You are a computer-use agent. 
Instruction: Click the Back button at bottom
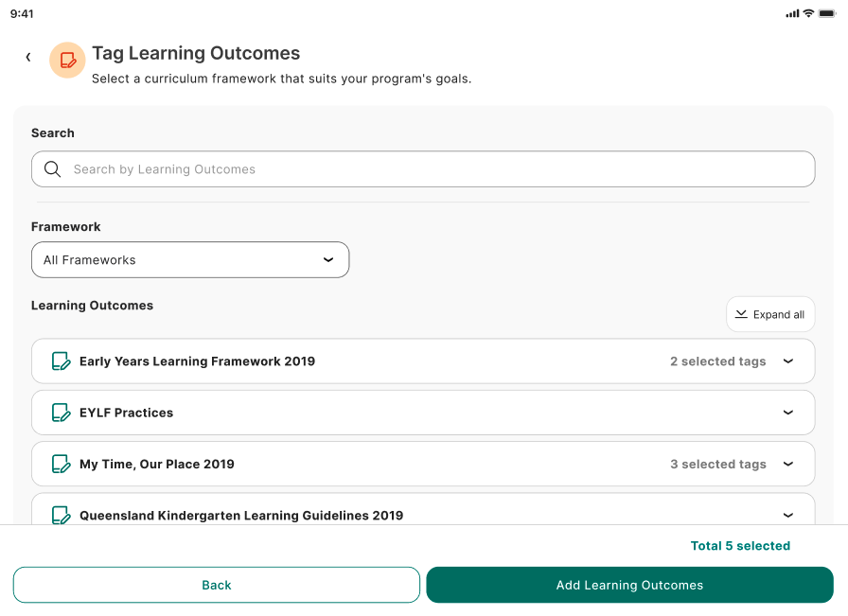[x=217, y=585]
